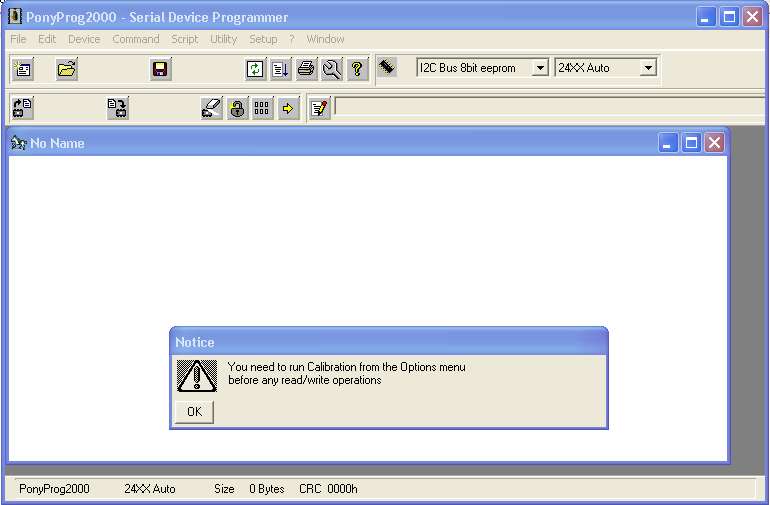The width and height of the screenshot is (770, 505).
Task: Save file using the floppy disk icon
Action: click(160, 69)
